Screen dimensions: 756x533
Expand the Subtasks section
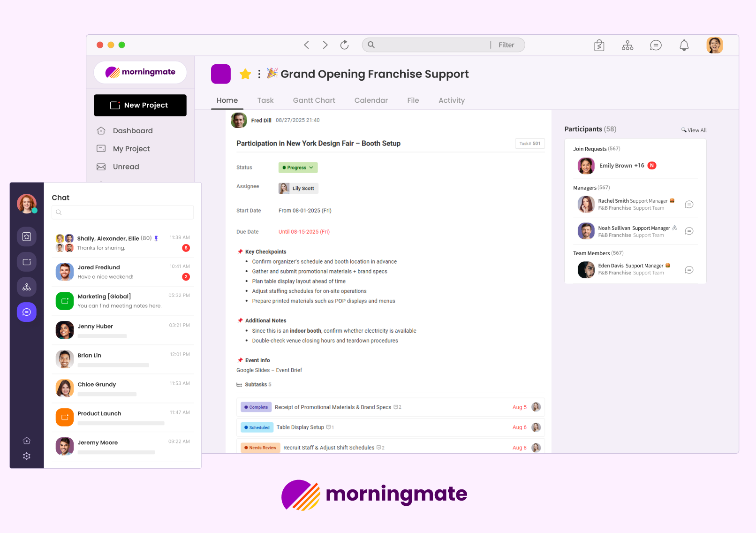(254, 385)
